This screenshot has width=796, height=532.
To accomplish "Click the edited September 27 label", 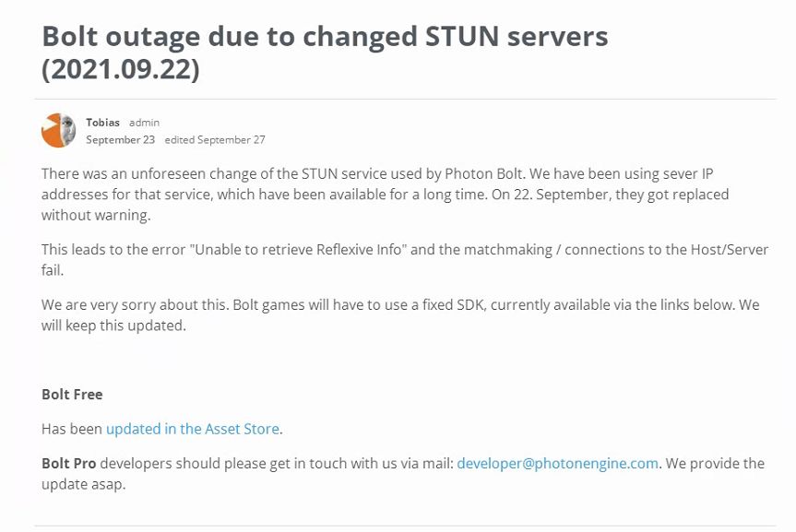I will pos(215,140).
